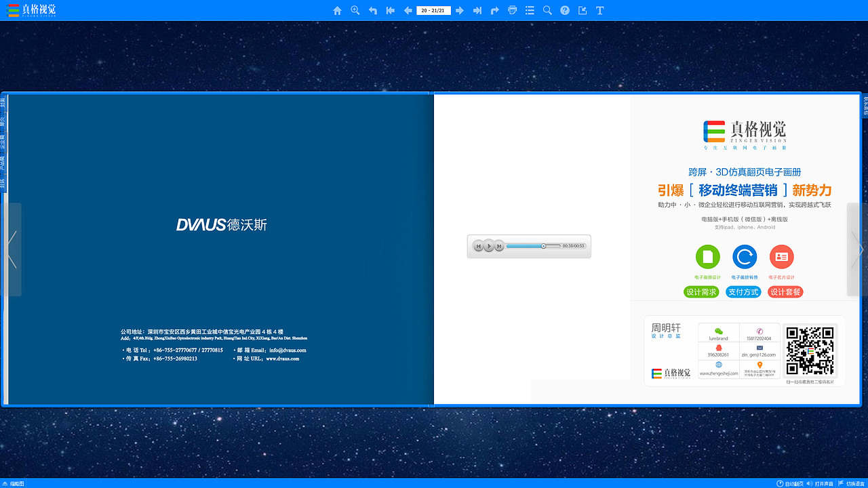This screenshot has width=868, height=488.
Task: Open the 缩略图 thumbnails panel
Action: (14, 483)
